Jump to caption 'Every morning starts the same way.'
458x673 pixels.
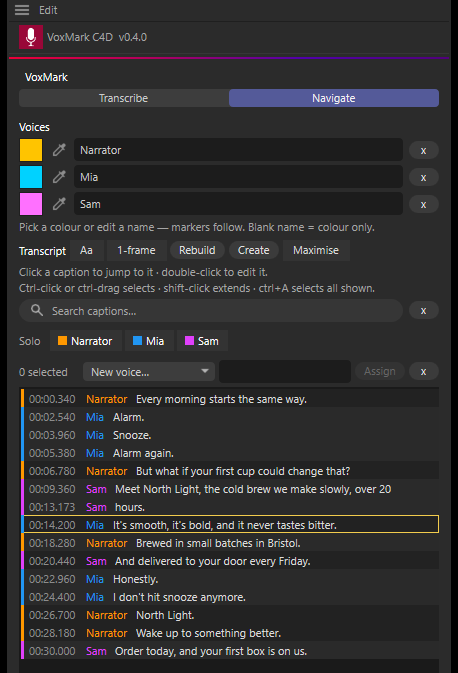pyautogui.click(x=230, y=399)
